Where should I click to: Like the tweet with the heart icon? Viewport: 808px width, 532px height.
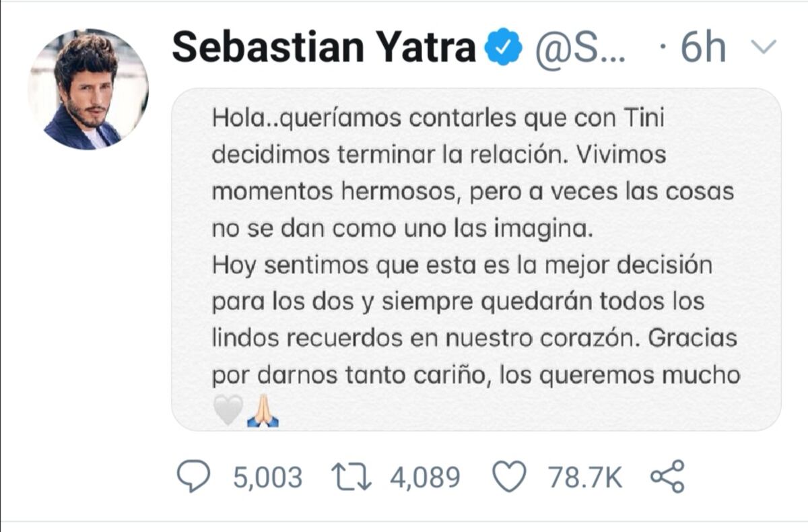[509, 477]
